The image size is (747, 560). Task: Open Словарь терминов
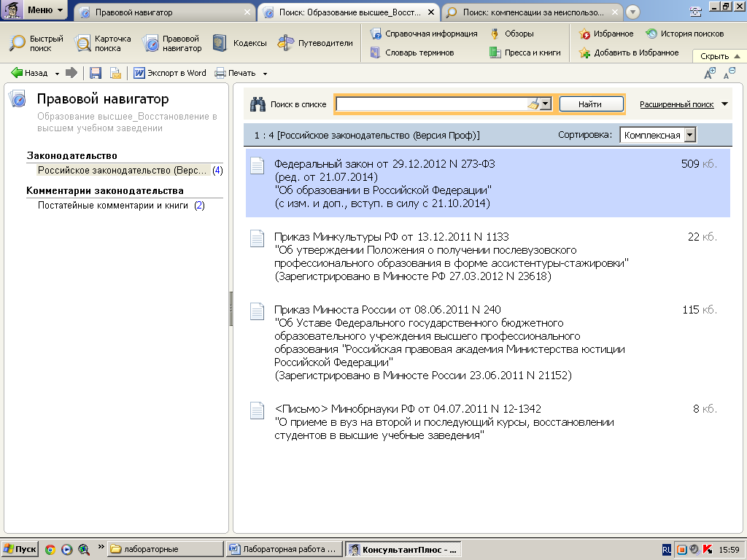[x=412, y=52]
